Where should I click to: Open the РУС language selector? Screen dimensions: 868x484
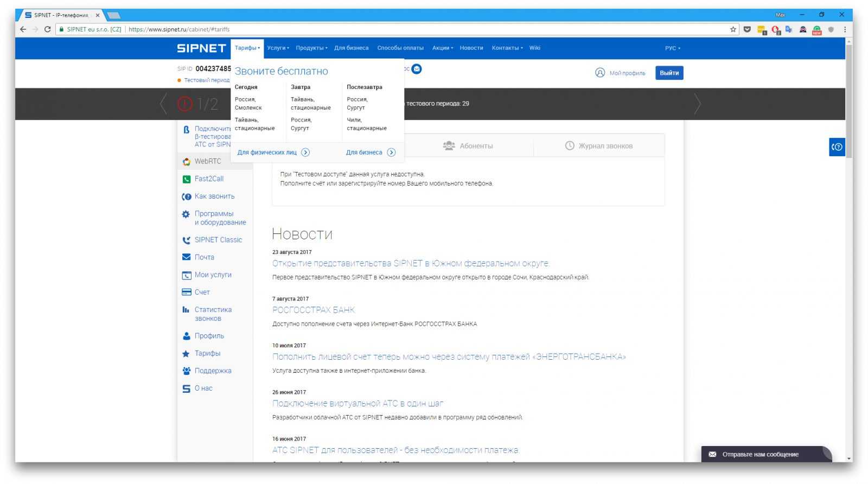point(672,48)
